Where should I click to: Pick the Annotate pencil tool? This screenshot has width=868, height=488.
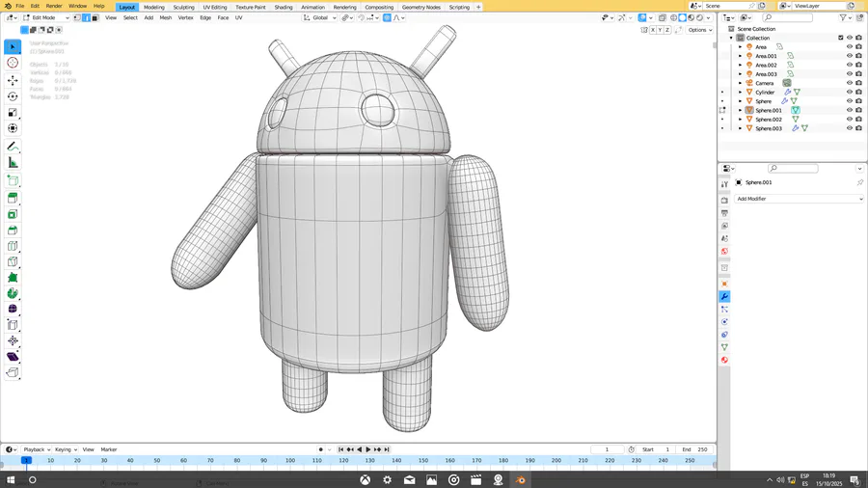point(13,146)
